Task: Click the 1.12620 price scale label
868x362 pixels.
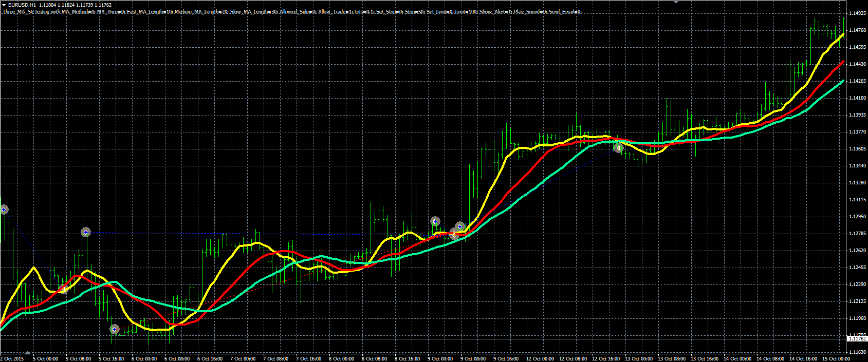Action: pyautogui.click(x=858, y=251)
